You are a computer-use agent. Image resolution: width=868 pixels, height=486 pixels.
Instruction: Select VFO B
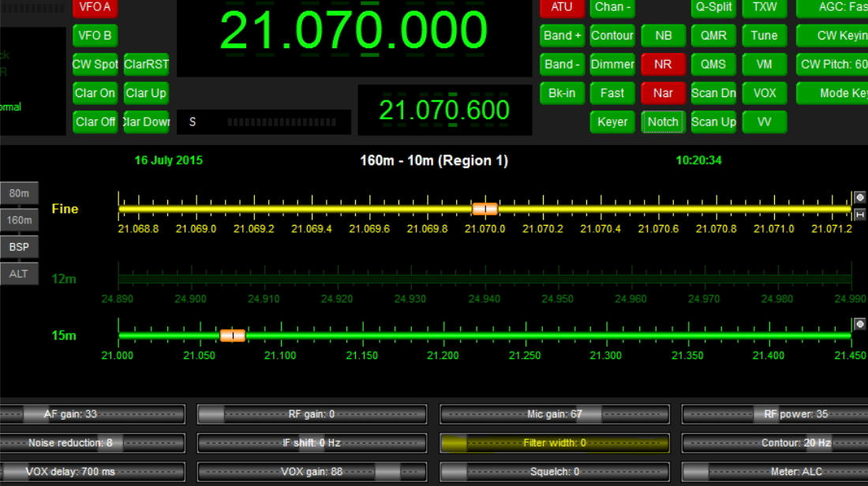pos(95,36)
